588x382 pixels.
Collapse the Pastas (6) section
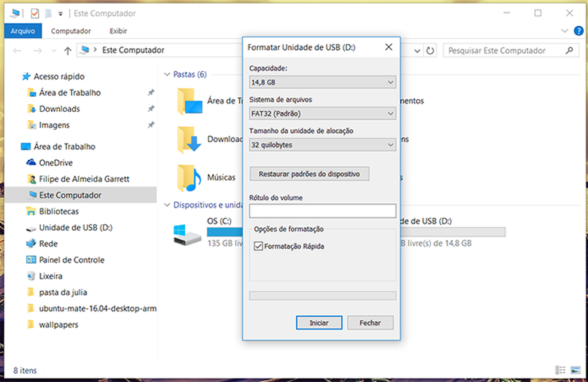(167, 74)
